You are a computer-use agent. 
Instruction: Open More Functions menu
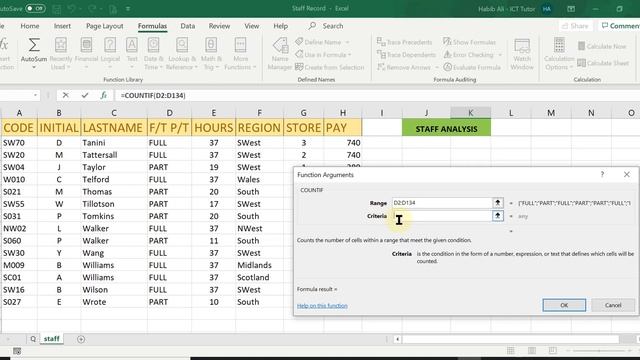coord(240,54)
